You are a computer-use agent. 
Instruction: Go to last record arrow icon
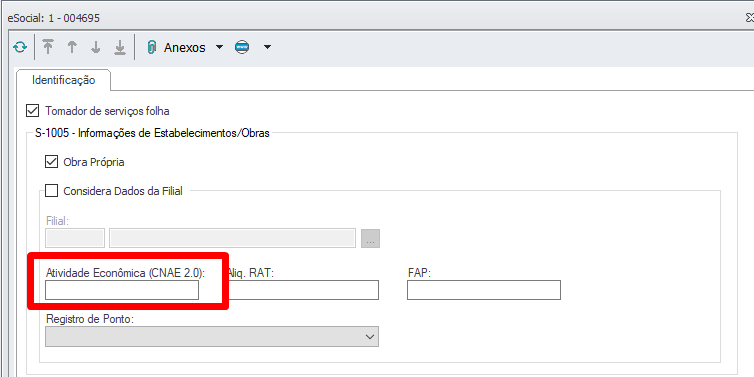(x=120, y=47)
